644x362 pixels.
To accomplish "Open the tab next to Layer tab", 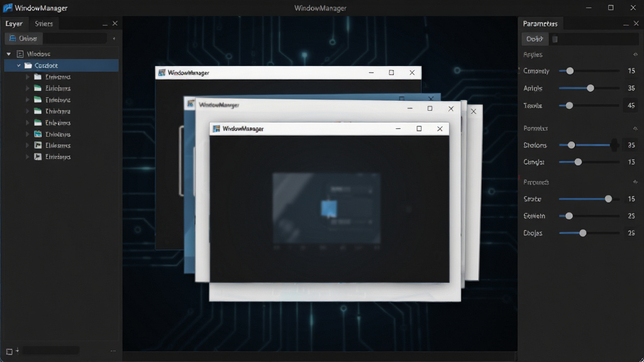I will [x=43, y=24].
